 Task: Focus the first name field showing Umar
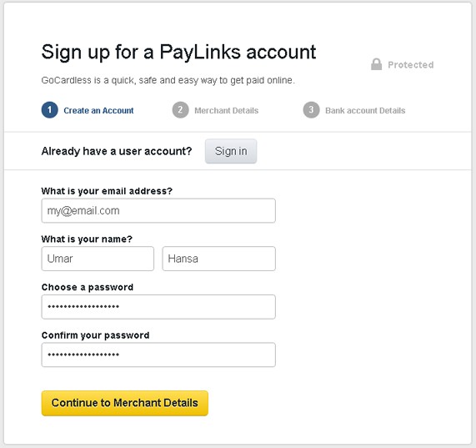(x=98, y=259)
